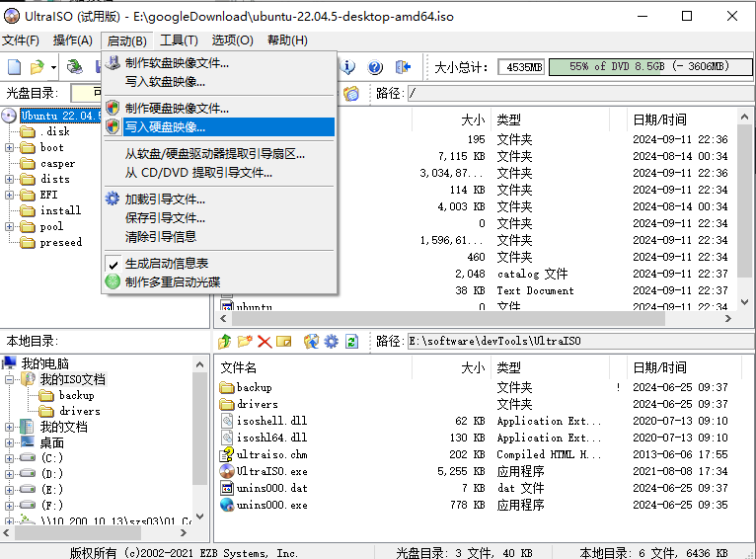Open the 帮助(H) menu
This screenshot has width=756, height=559.
point(287,40)
